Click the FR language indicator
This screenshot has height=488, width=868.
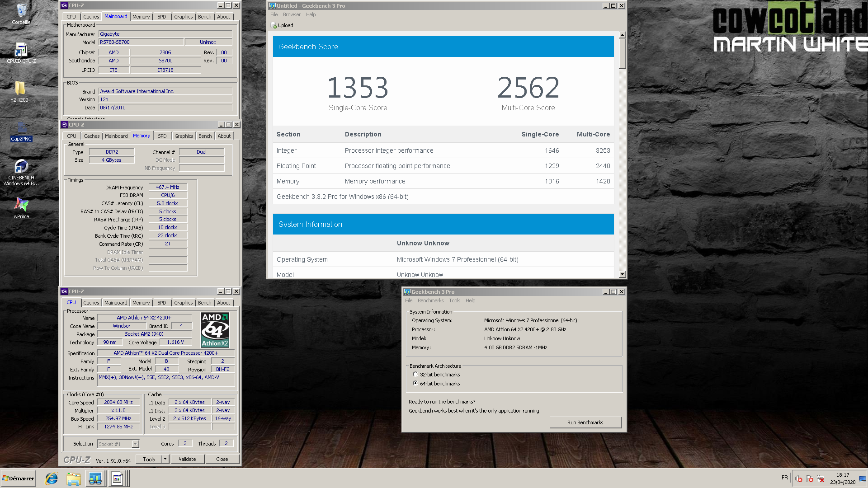784,478
